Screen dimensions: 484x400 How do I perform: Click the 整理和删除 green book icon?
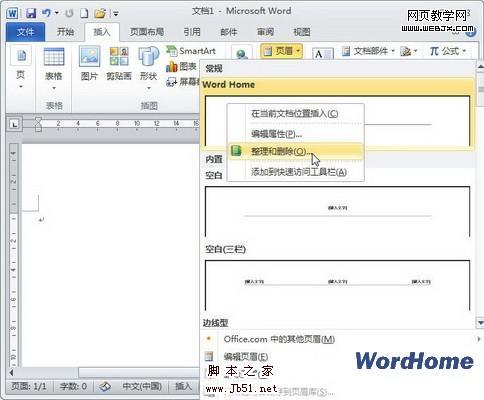tap(236, 151)
